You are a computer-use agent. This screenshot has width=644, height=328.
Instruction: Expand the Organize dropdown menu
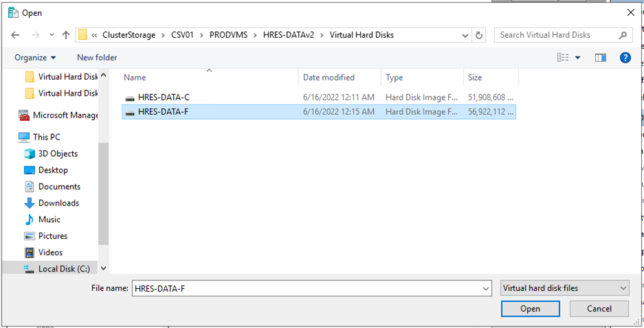point(35,58)
